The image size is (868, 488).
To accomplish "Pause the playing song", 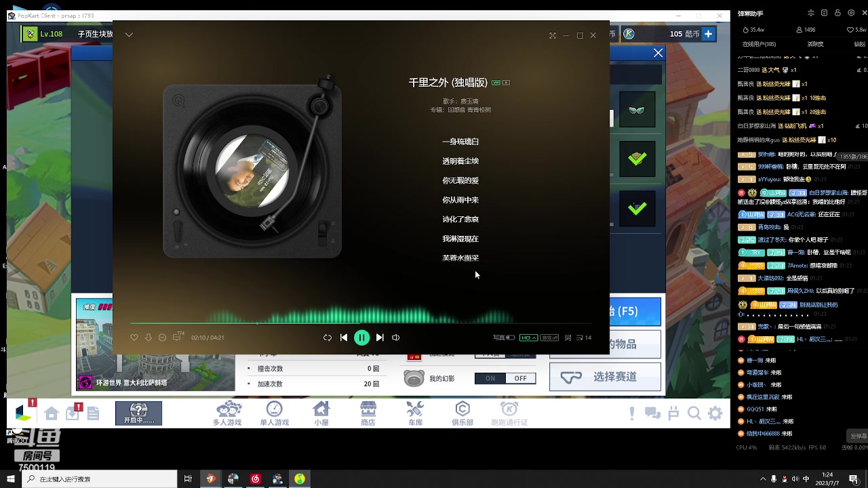I will pyautogui.click(x=362, y=338).
